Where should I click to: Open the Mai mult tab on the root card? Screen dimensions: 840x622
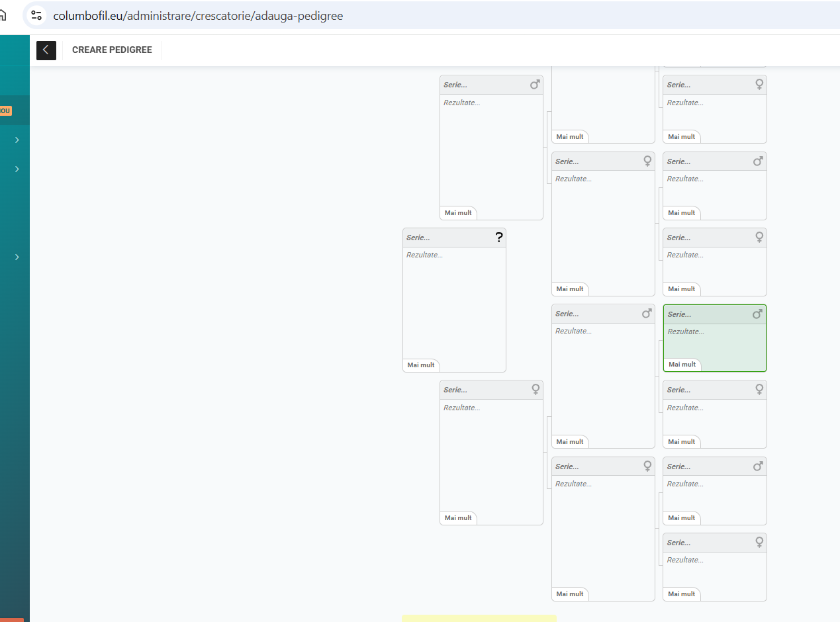[x=421, y=365]
